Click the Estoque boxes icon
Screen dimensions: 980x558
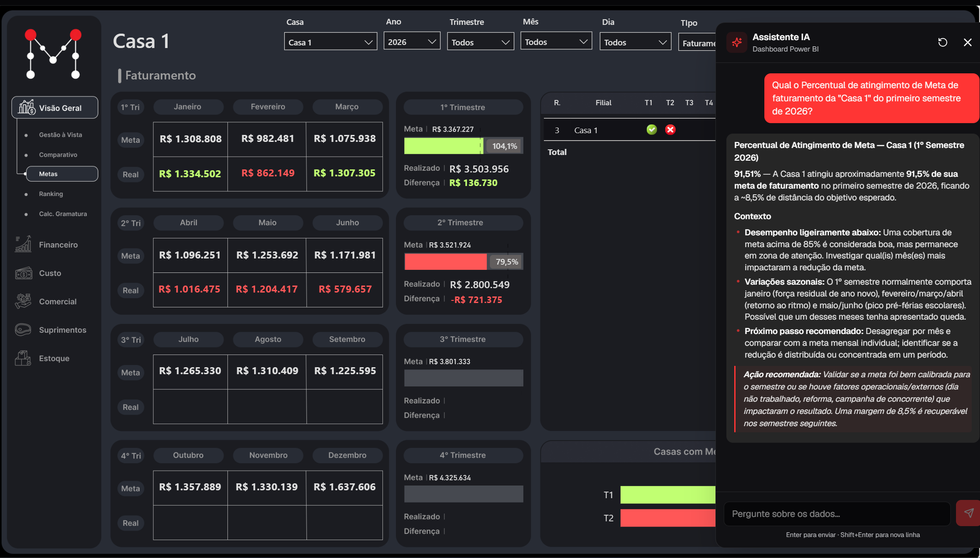tap(23, 358)
